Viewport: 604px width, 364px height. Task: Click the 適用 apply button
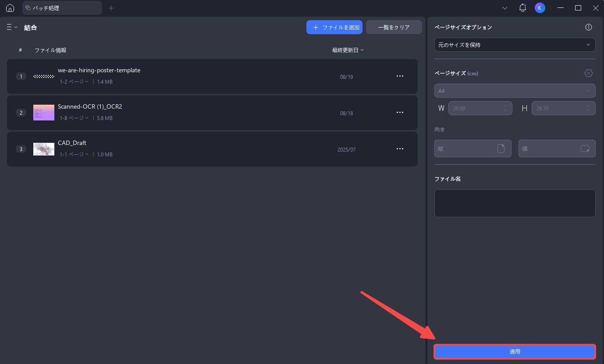click(515, 352)
